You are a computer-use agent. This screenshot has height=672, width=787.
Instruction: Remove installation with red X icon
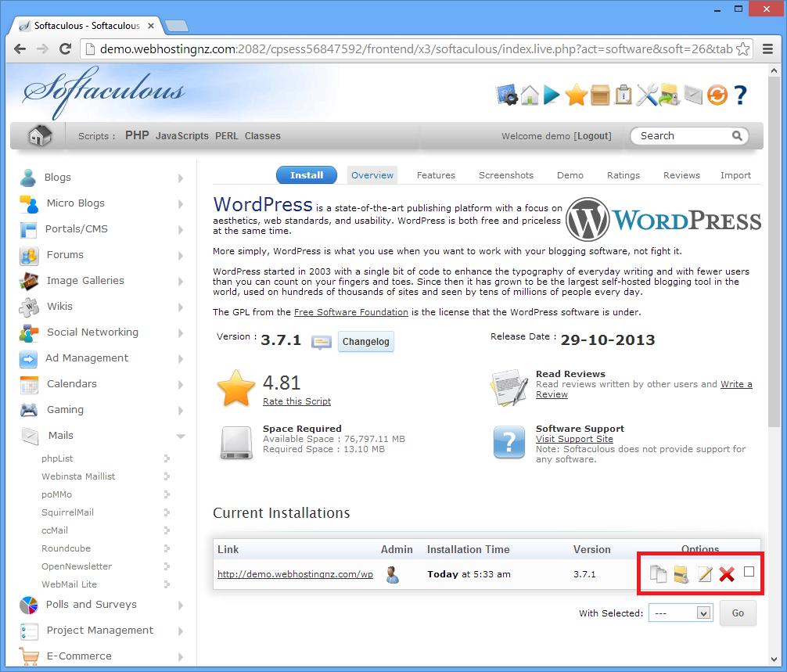click(x=727, y=574)
